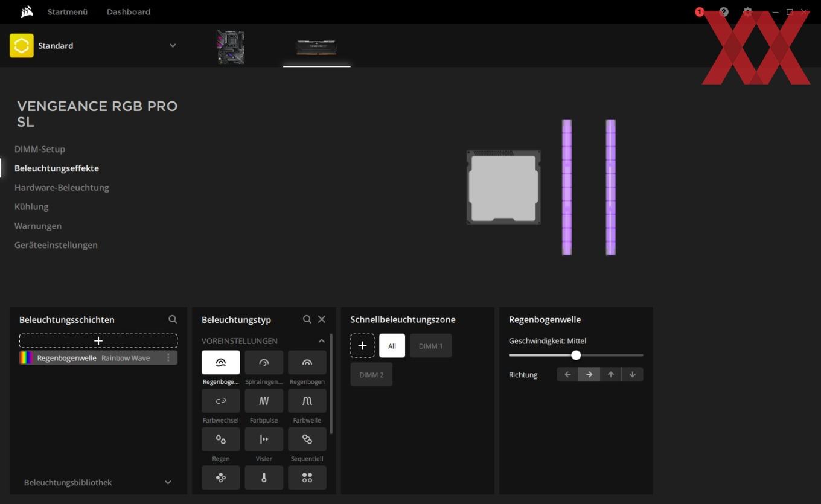Open the Warnungen section
Screen dimensions: 821x504
point(38,226)
